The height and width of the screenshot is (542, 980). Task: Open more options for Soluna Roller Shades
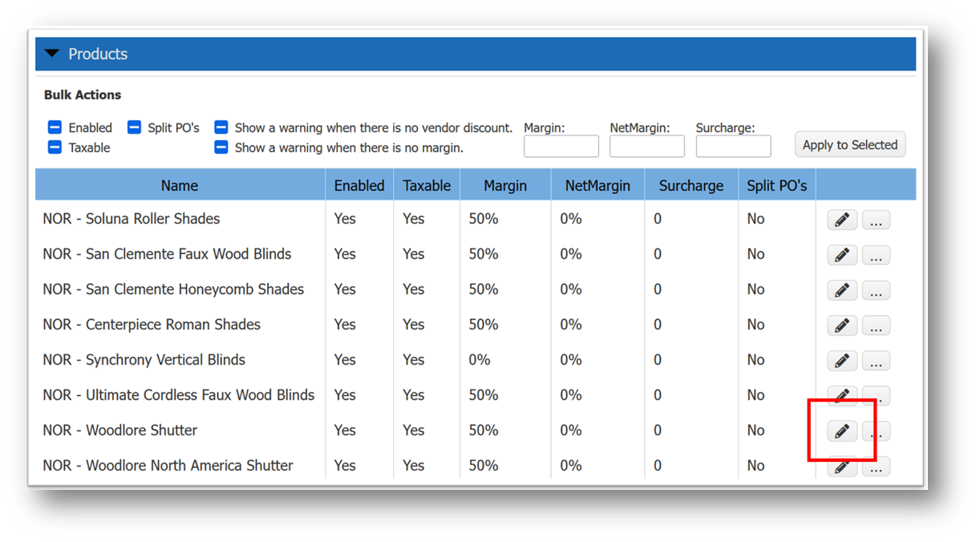[876, 220]
